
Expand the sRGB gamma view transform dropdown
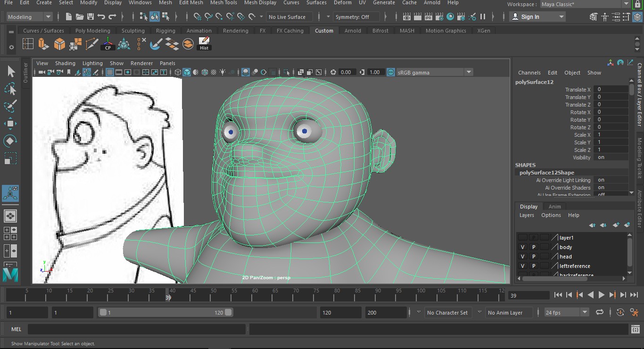[x=469, y=72]
